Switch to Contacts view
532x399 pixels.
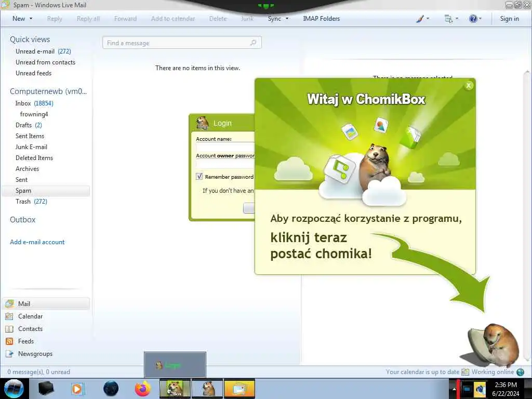click(30, 329)
